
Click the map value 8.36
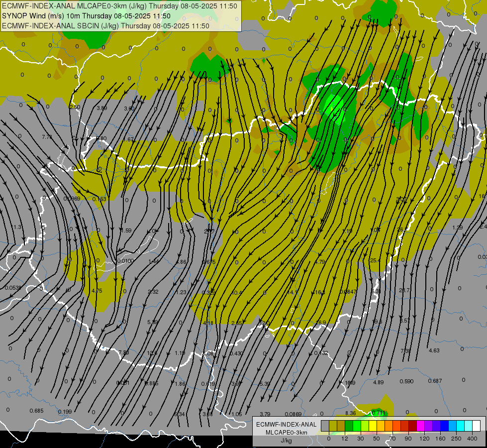click(x=351, y=413)
